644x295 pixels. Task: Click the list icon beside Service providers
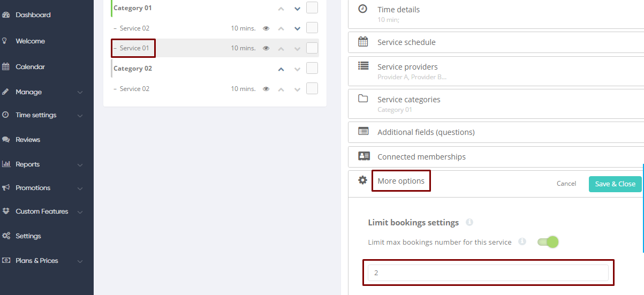[x=363, y=66]
